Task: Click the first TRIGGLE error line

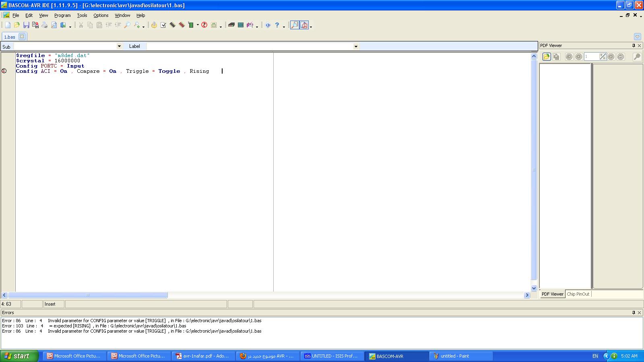Action: (132, 321)
